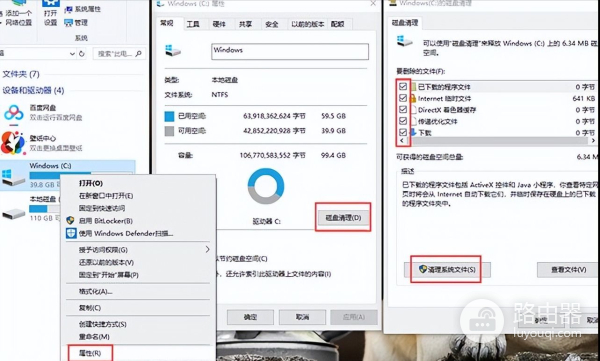Click the BitLocker shield icon in context menu
The width and height of the screenshot is (600, 361).
(70, 221)
